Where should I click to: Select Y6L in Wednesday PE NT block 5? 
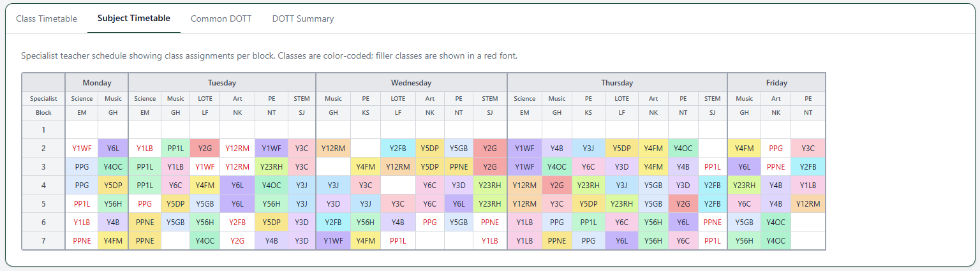(459, 204)
